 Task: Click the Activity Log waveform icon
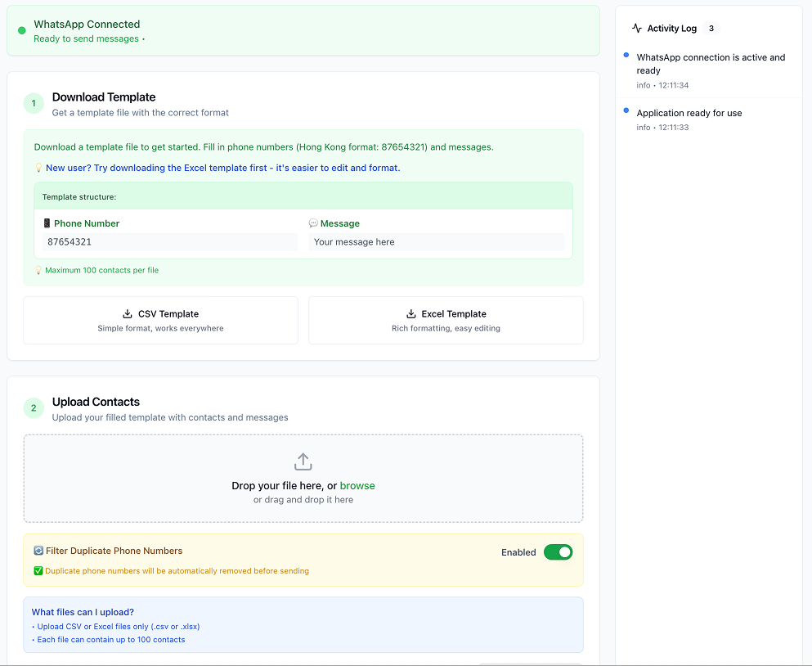click(636, 28)
